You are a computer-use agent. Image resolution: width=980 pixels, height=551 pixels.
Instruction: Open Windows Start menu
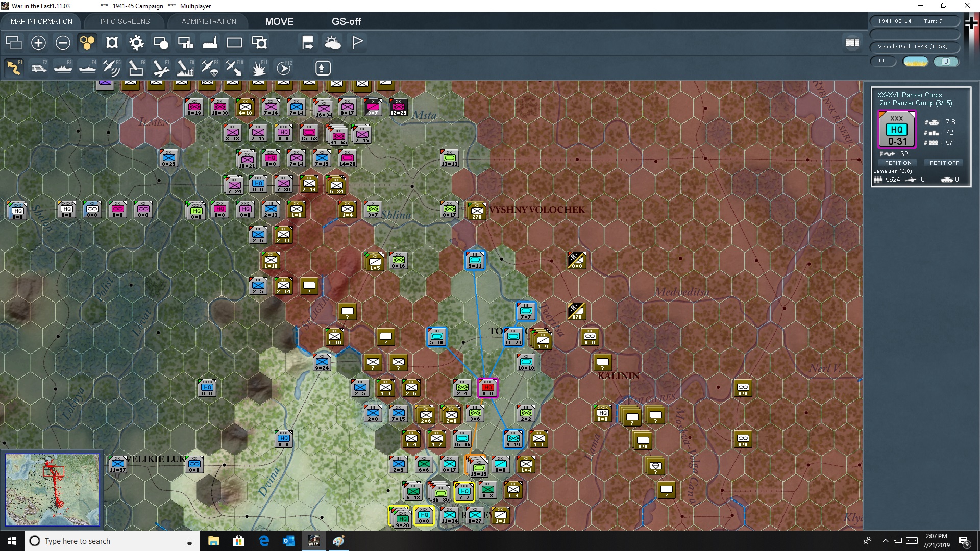click(x=12, y=541)
